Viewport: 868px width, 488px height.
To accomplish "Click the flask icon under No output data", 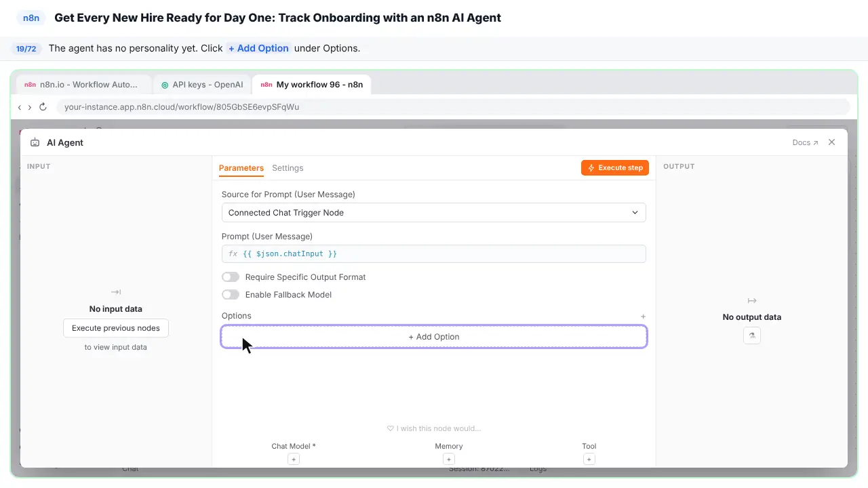I will 752,335.
